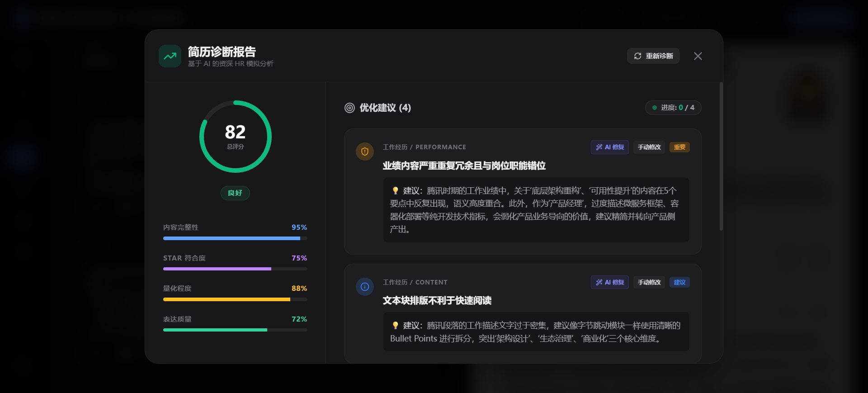Click the lightbulb icon in PERFORMANCE suggestion text

pyautogui.click(x=395, y=190)
